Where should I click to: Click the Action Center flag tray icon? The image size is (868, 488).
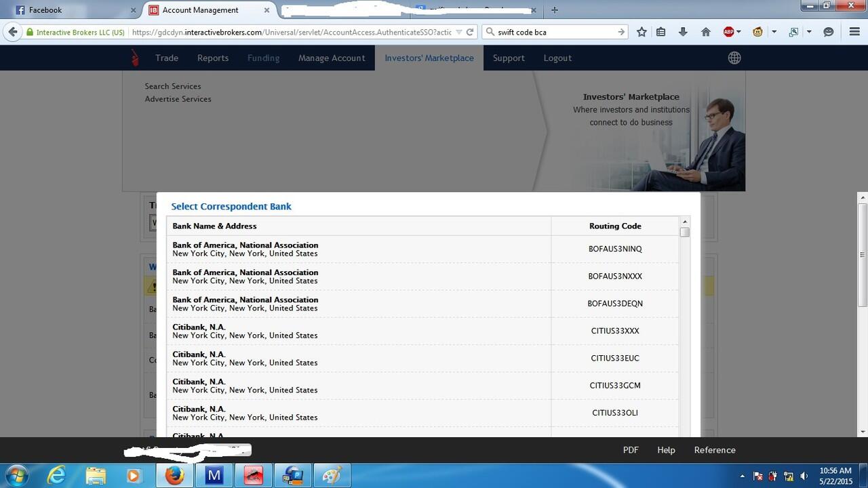click(758, 476)
